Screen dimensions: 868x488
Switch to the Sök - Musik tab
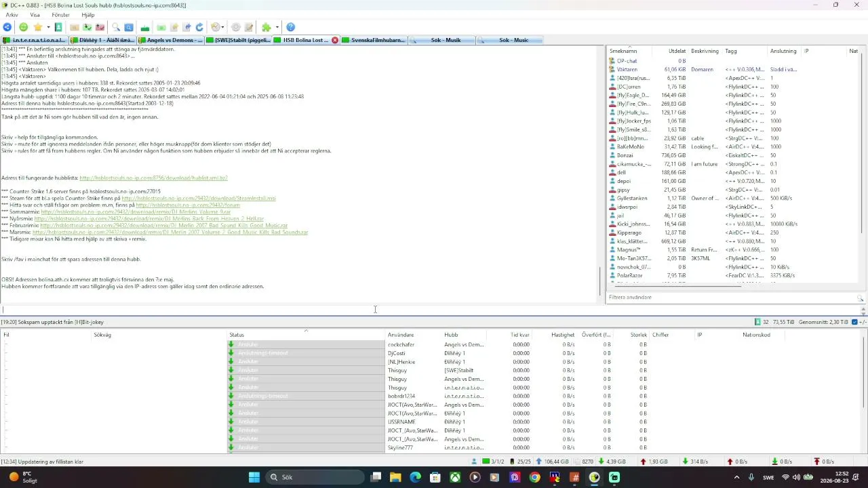coord(441,40)
